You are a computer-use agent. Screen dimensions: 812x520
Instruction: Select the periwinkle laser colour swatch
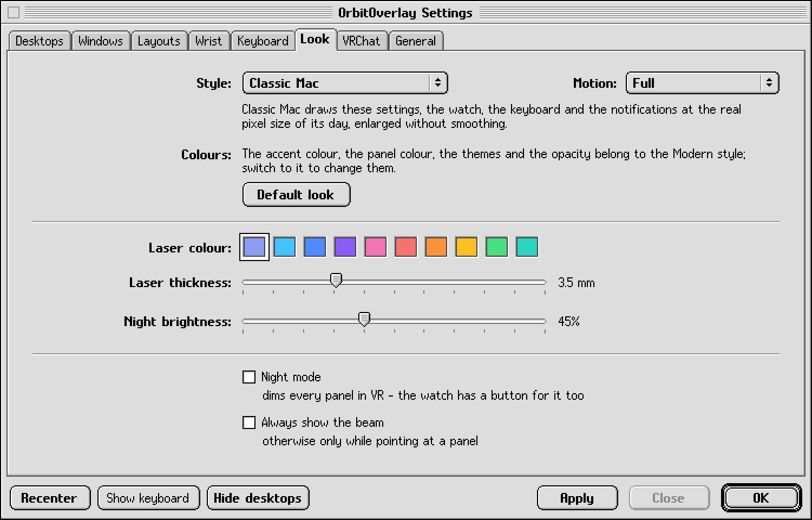coord(254,247)
